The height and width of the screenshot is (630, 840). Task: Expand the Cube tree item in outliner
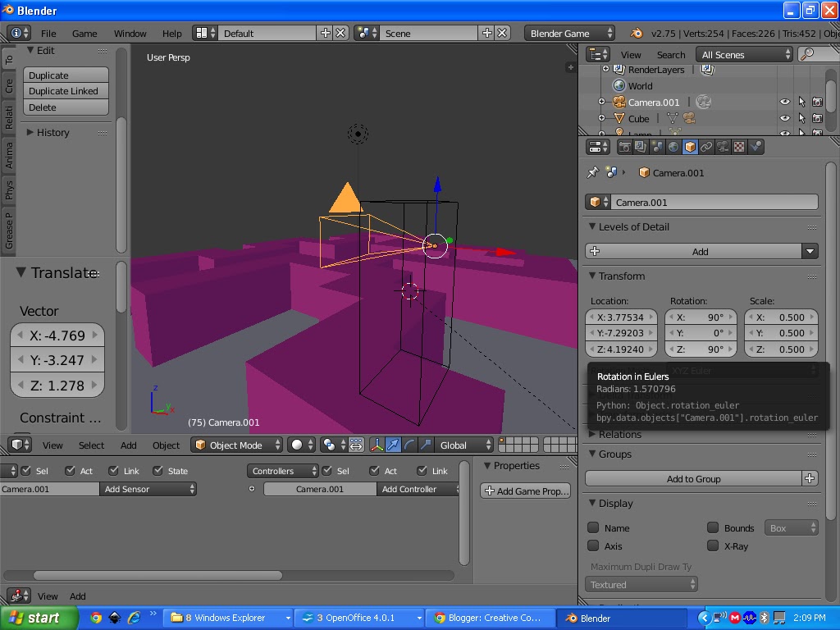coord(601,118)
